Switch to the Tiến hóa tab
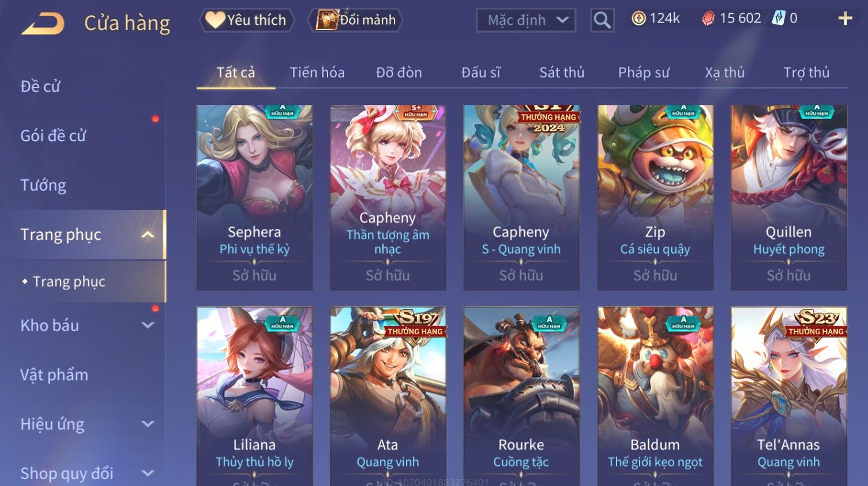Viewport: 868px width, 486px height. pos(317,73)
